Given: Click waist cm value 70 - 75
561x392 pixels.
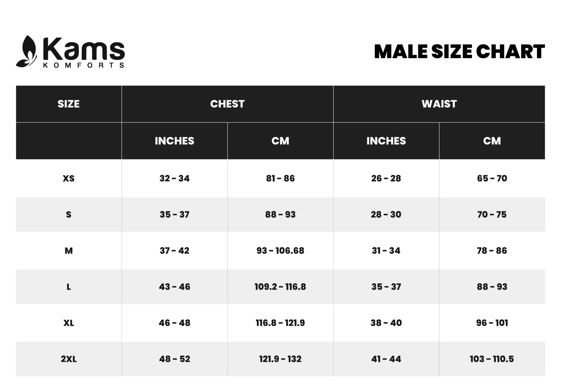Looking at the screenshot, I should [x=492, y=214].
